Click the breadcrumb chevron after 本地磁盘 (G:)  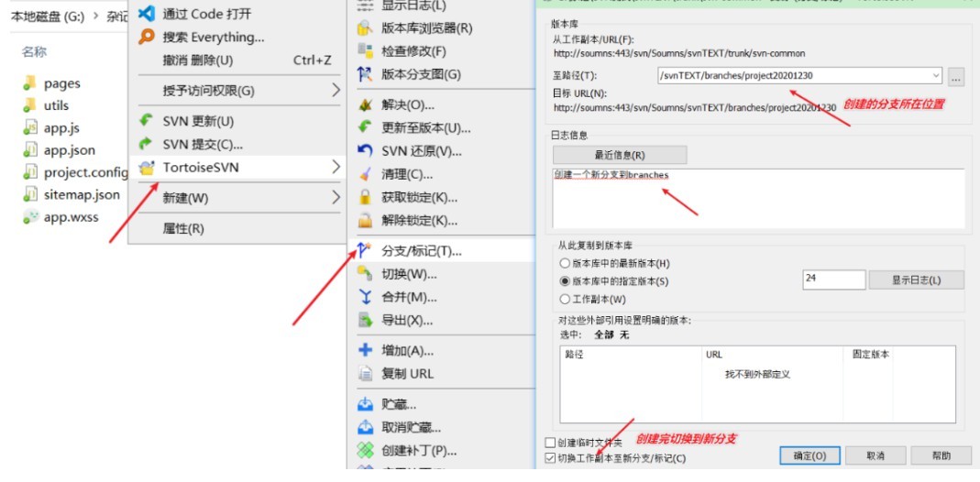click(95, 16)
